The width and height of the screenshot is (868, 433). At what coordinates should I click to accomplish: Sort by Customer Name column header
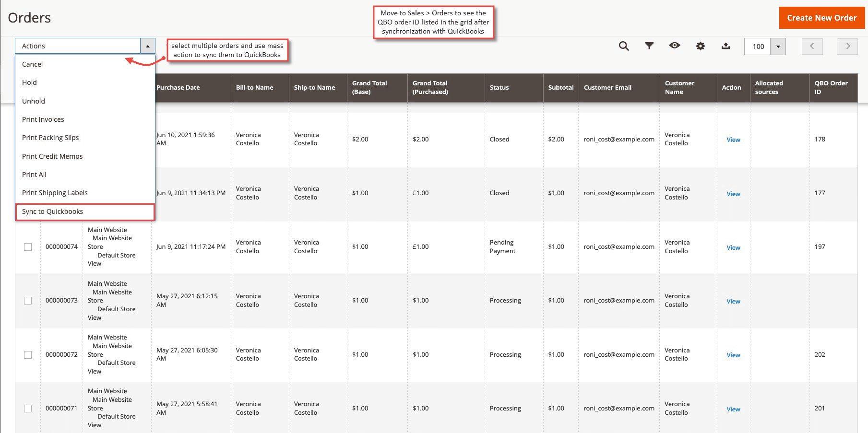click(x=688, y=88)
